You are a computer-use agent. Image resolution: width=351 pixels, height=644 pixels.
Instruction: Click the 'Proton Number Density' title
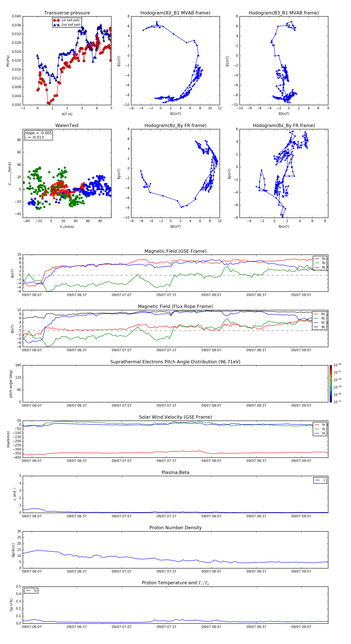[x=175, y=528]
